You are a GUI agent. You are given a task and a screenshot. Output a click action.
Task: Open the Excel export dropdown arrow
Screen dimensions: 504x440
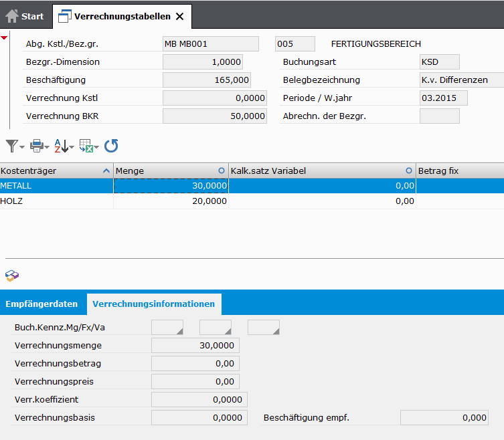coord(96,147)
